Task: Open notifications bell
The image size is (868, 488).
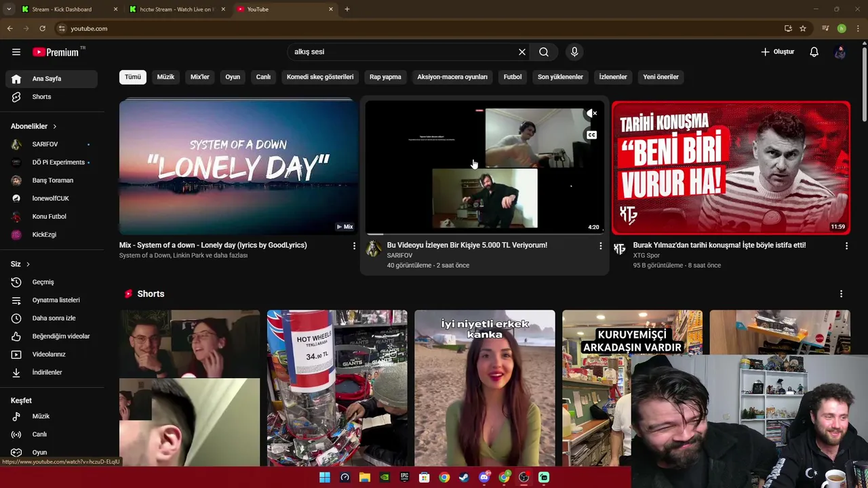Action: click(814, 52)
